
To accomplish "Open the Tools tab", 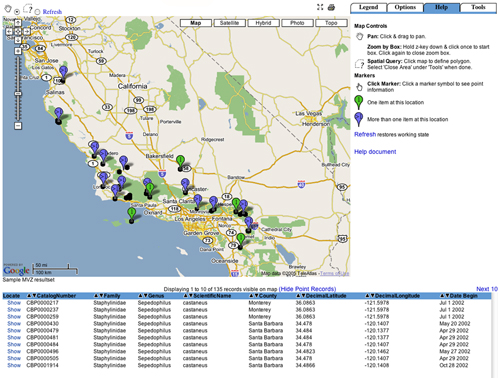I will [478, 7].
